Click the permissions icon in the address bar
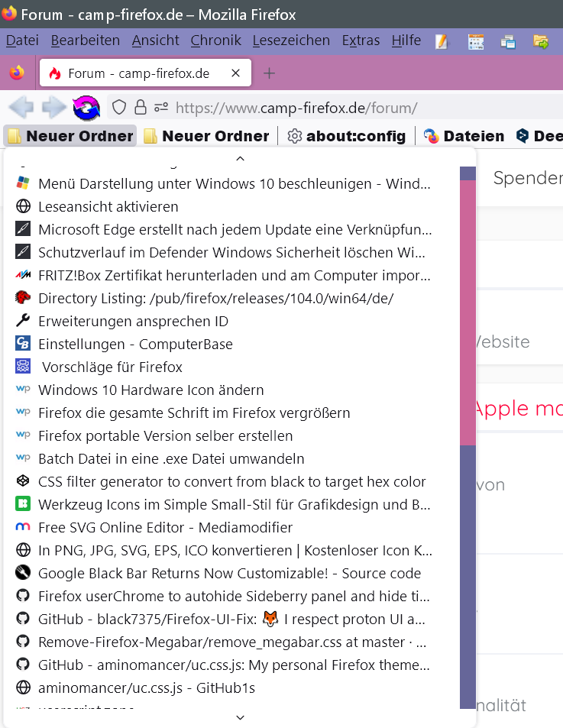 click(161, 108)
